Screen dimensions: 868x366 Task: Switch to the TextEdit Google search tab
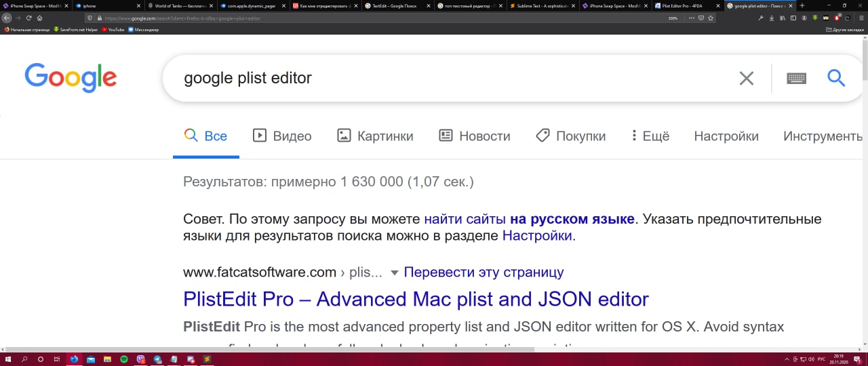397,5
